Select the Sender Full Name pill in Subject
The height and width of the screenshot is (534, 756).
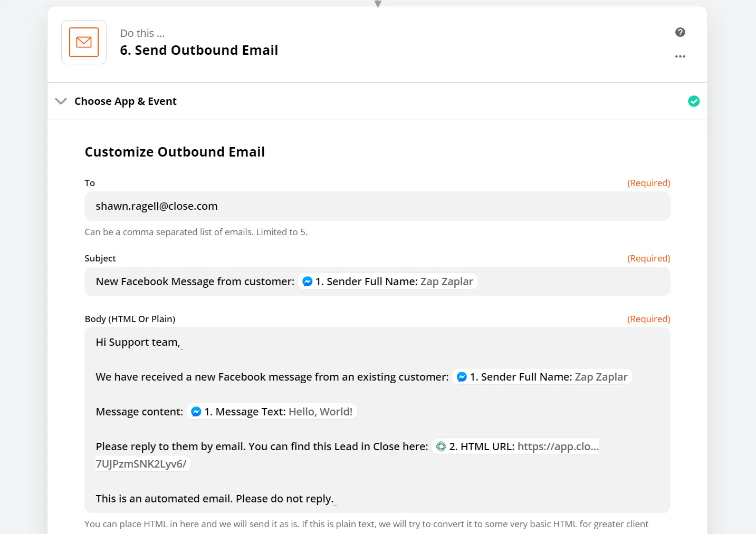pyautogui.click(x=388, y=281)
